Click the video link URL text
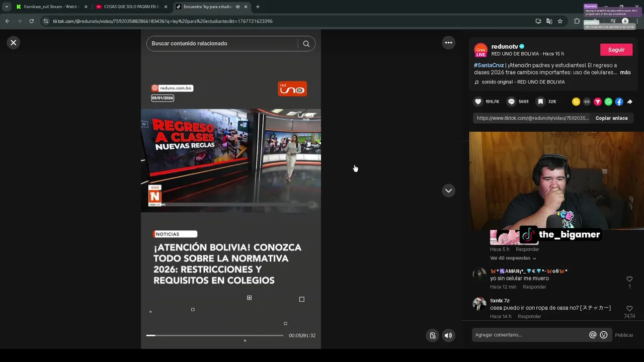 click(x=532, y=118)
